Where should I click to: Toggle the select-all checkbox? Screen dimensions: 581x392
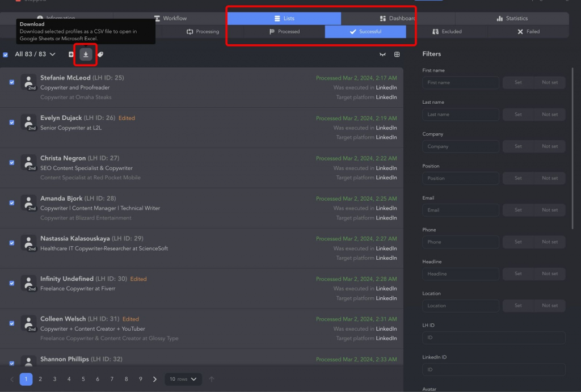[6, 54]
